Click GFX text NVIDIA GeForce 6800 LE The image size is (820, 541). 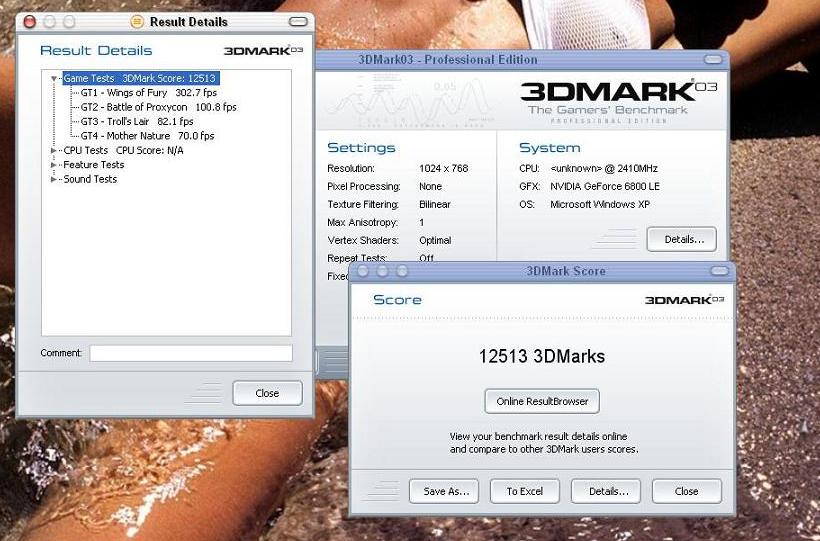pos(605,186)
